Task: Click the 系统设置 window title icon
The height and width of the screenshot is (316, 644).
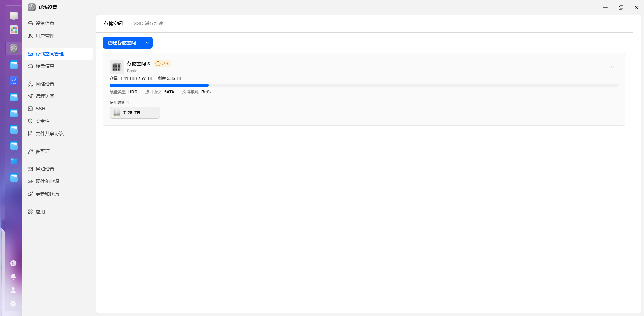Action: click(x=32, y=7)
